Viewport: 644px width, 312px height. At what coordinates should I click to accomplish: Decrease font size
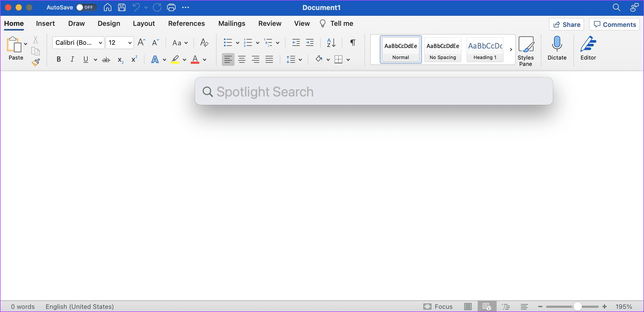click(x=156, y=42)
